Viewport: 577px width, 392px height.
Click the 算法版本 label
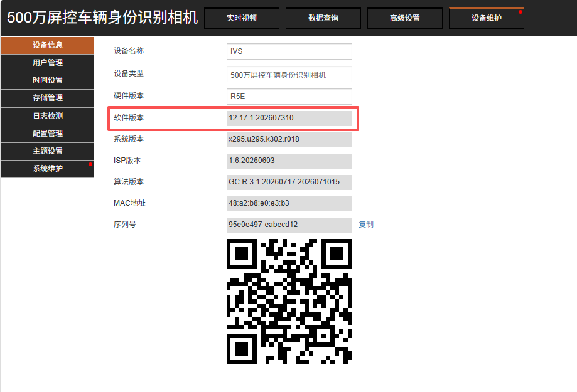(129, 182)
